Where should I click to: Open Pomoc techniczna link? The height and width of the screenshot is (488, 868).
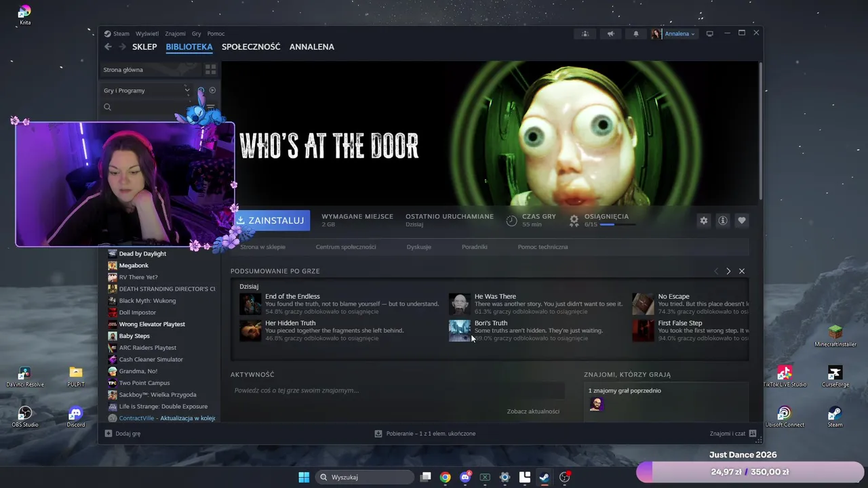coord(542,247)
